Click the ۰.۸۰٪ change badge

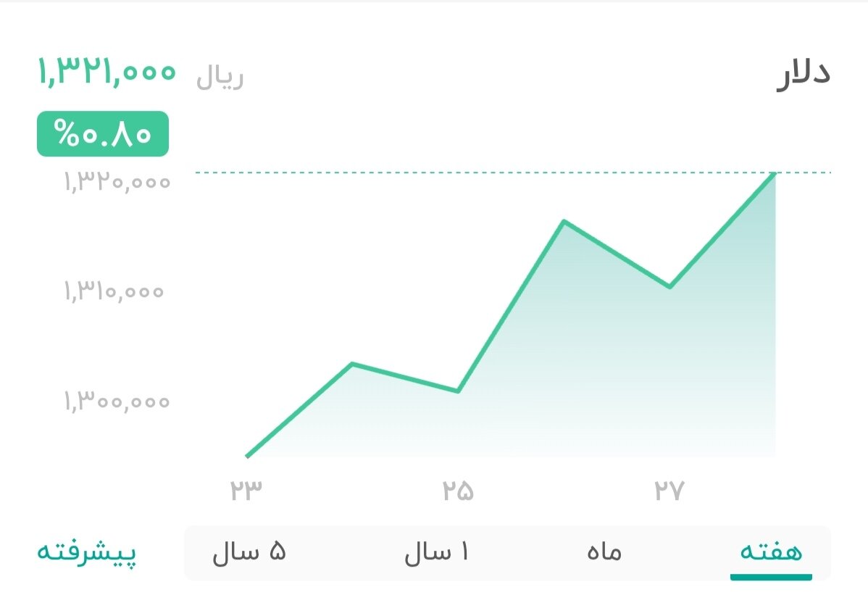pyautogui.click(x=101, y=133)
